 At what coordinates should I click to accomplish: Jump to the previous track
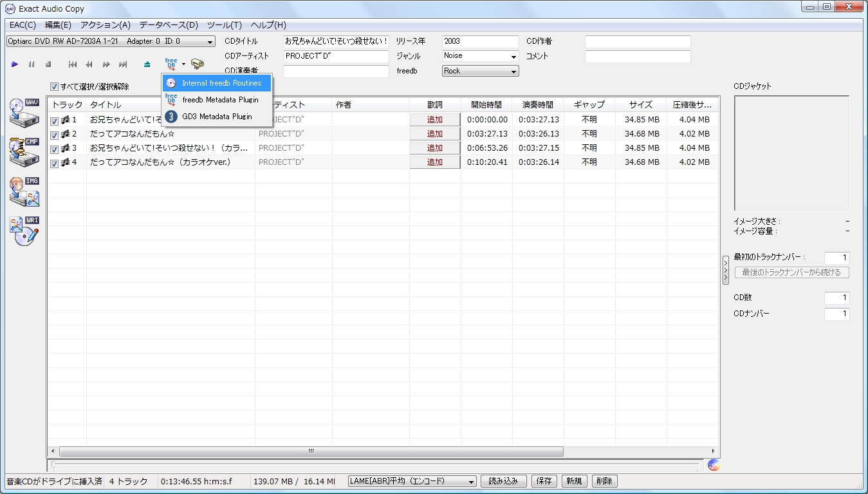(x=73, y=64)
